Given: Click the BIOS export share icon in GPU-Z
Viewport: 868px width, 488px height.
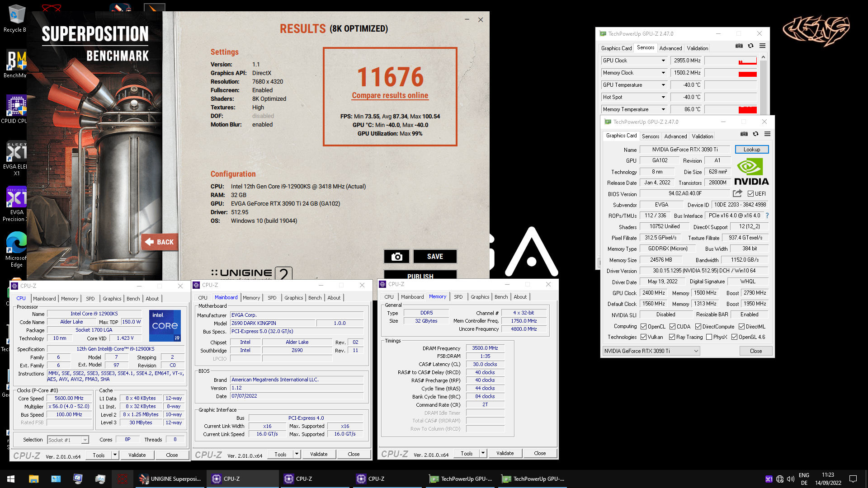Looking at the screenshot, I should coord(737,193).
